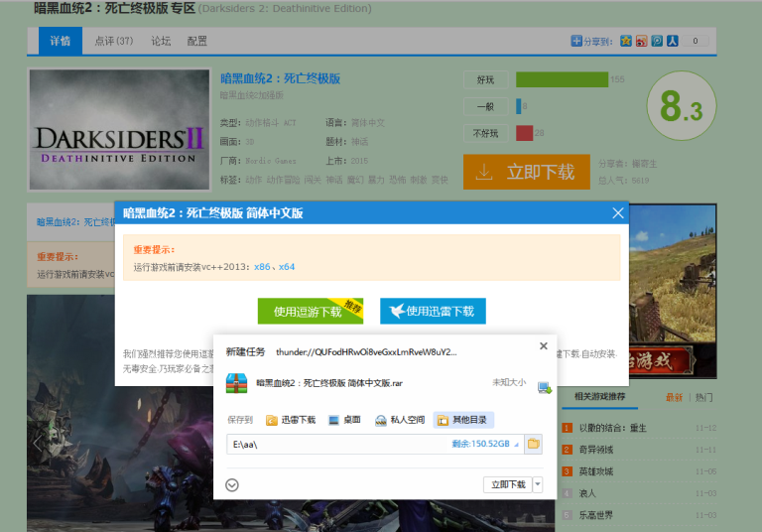
Task: Click the red 不好玩 rating bar
Action: coord(524,133)
